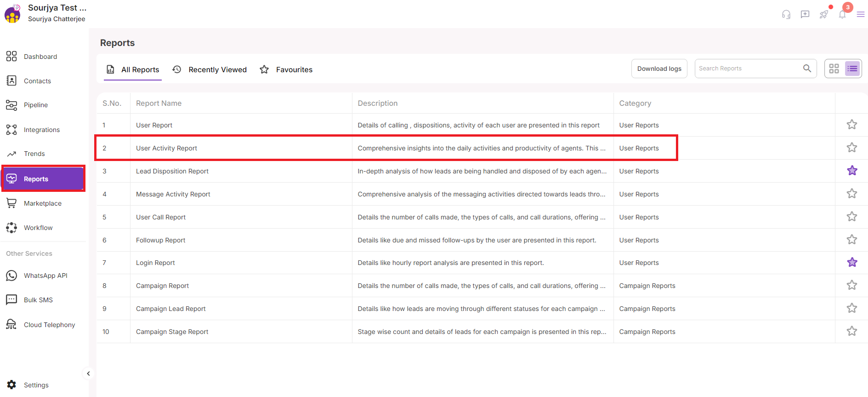
Task: Open the Favourites tab
Action: (x=286, y=69)
